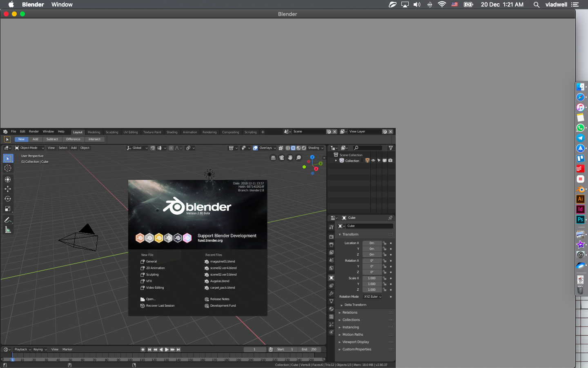Open the viewport Select menu

point(63,148)
